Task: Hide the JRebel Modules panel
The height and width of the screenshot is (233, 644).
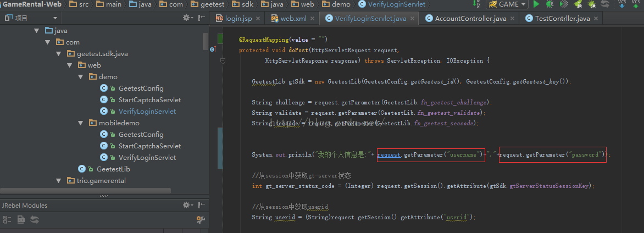Action: point(201,205)
